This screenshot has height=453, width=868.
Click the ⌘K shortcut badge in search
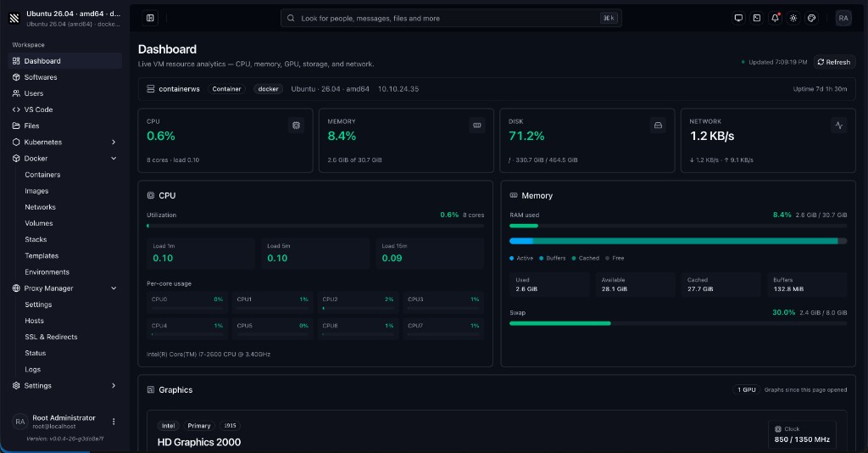pyautogui.click(x=609, y=19)
